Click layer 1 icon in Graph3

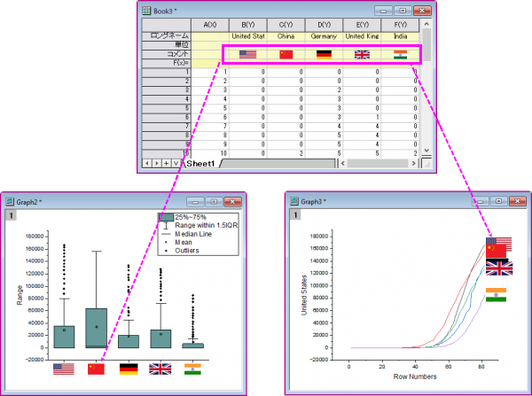coord(295,214)
